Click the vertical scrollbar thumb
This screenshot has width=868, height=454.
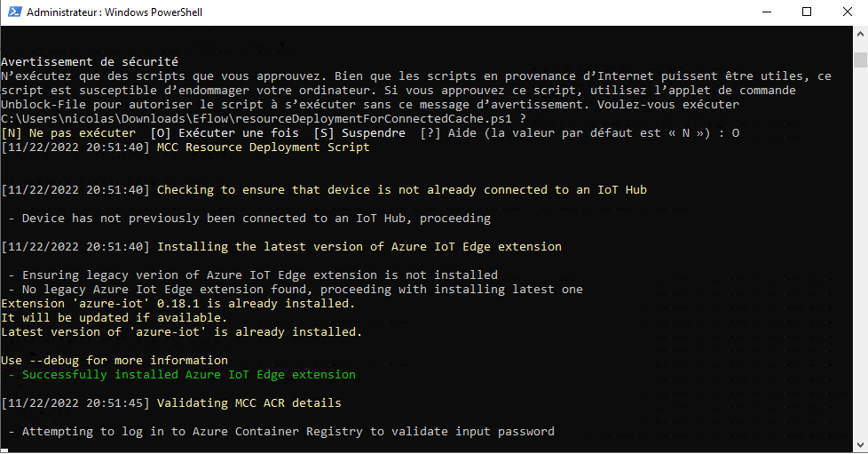tap(860, 60)
